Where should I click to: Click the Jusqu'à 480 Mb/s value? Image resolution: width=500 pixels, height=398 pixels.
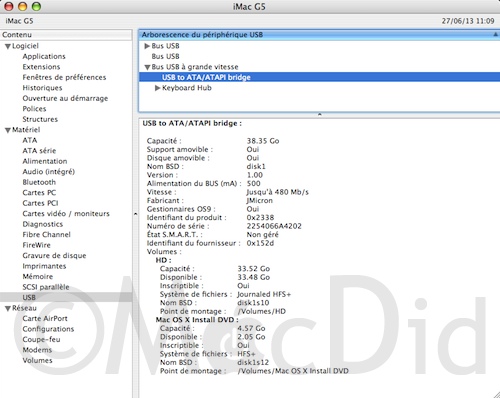pyautogui.click(x=277, y=192)
